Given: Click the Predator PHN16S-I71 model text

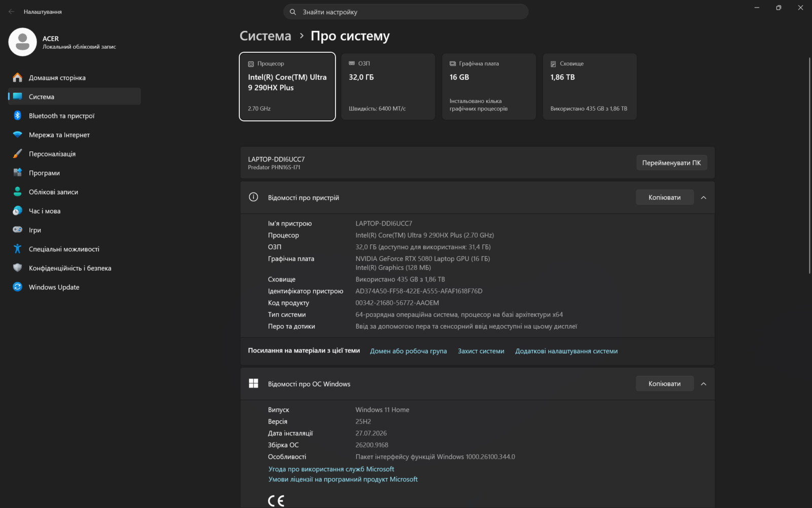Looking at the screenshot, I should click(274, 167).
